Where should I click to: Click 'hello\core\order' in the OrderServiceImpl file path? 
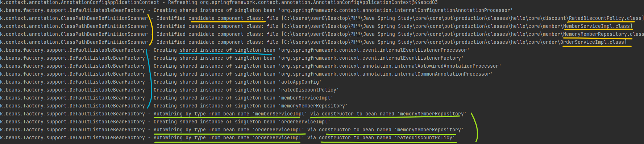534,42
